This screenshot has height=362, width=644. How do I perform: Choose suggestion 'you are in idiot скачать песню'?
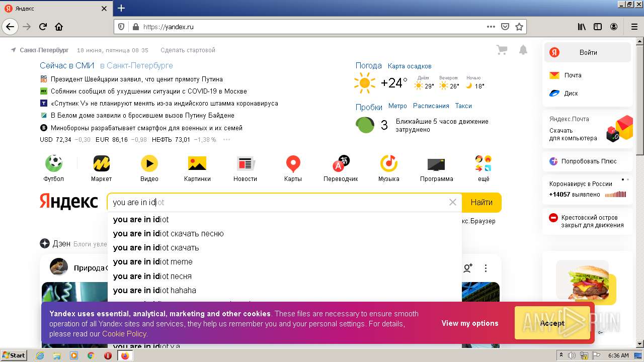[284, 233]
